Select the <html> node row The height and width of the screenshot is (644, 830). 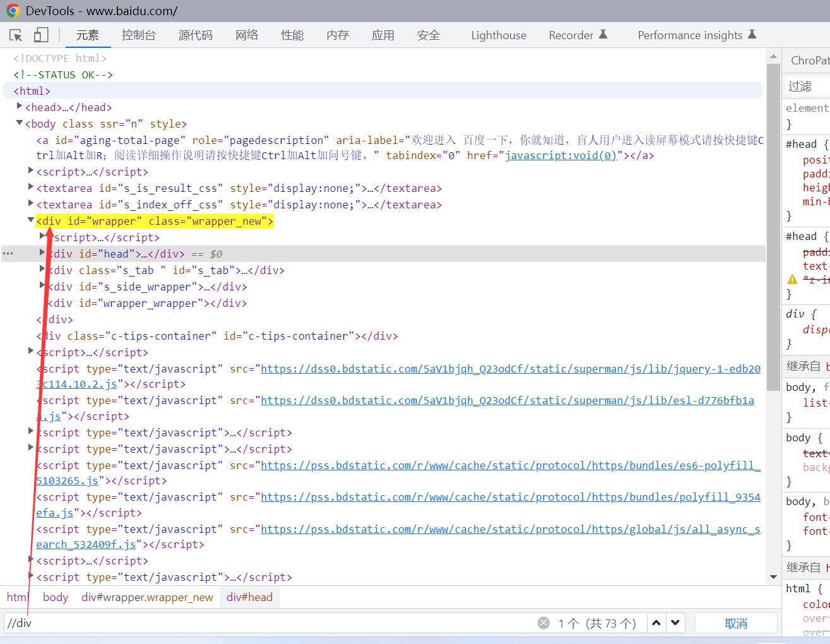382,91
